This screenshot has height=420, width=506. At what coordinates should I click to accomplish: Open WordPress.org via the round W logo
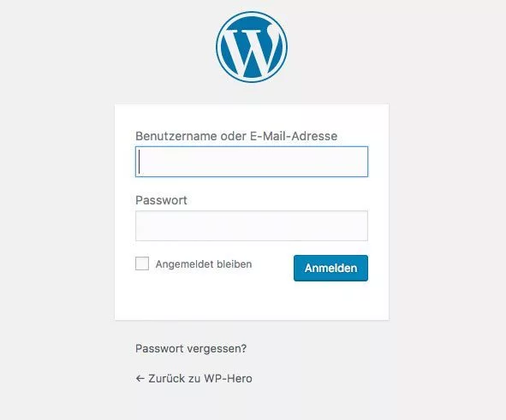tap(252, 47)
